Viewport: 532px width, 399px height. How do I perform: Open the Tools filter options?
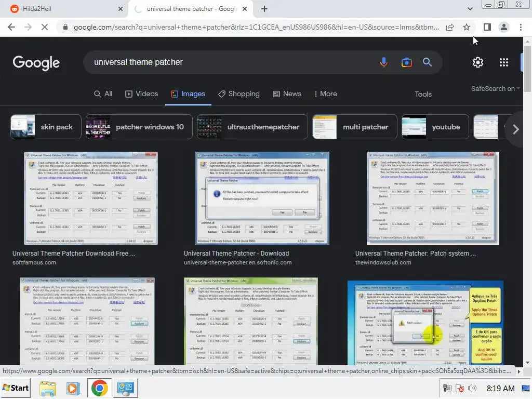click(x=423, y=95)
